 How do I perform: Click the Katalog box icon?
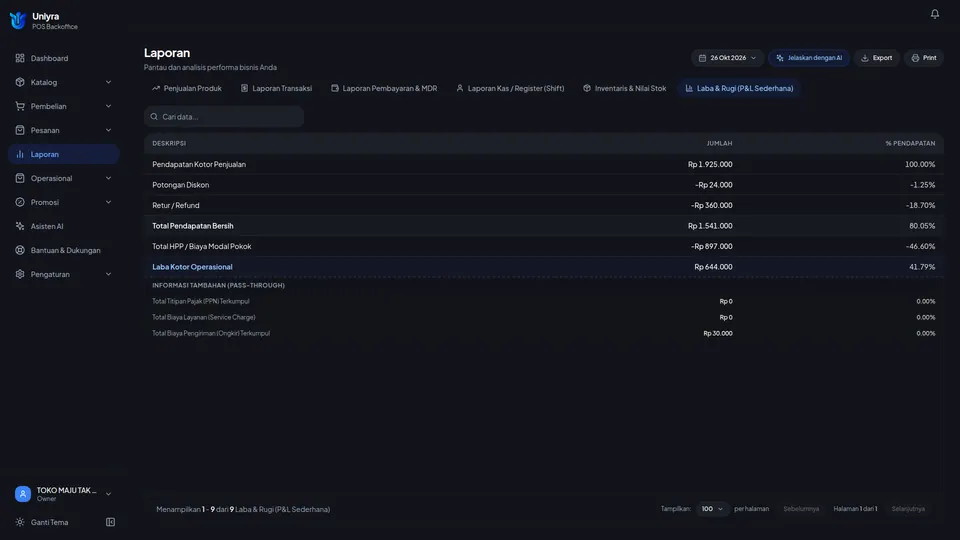pos(20,82)
